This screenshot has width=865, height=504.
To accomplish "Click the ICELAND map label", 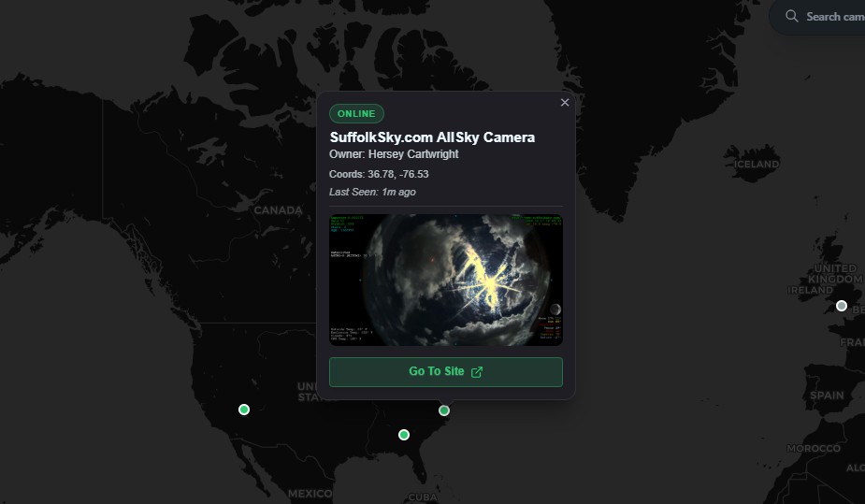I will click(757, 165).
